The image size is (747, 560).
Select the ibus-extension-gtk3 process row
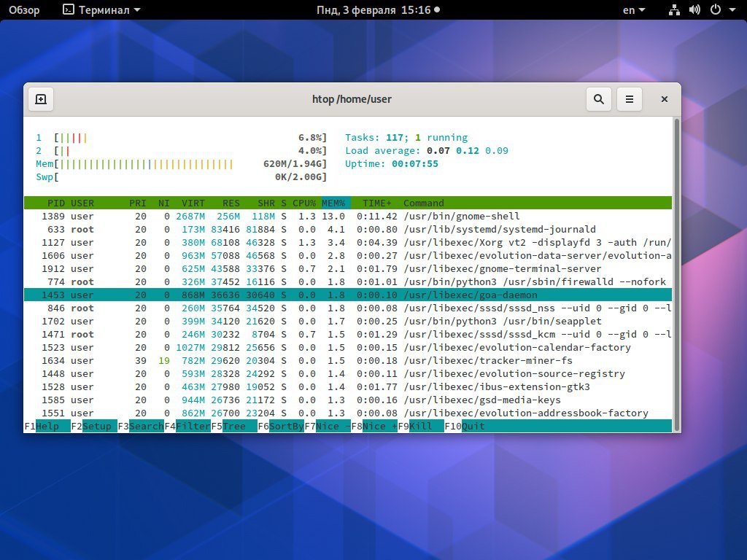tap(348, 386)
